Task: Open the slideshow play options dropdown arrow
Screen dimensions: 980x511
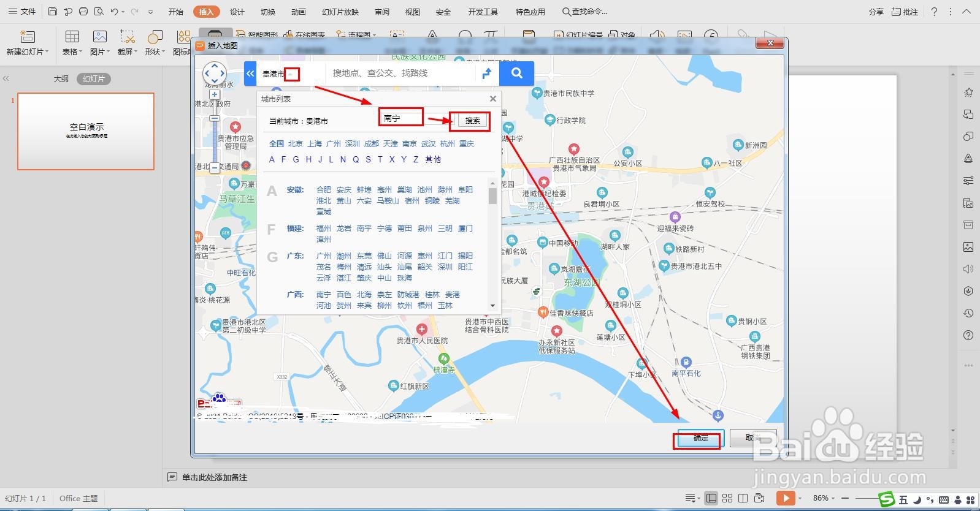Action: [799, 498]
